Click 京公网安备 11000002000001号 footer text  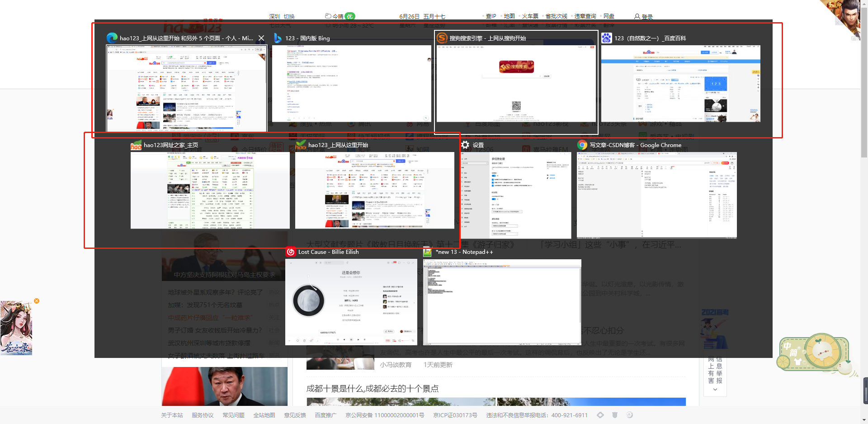point(385,415)
